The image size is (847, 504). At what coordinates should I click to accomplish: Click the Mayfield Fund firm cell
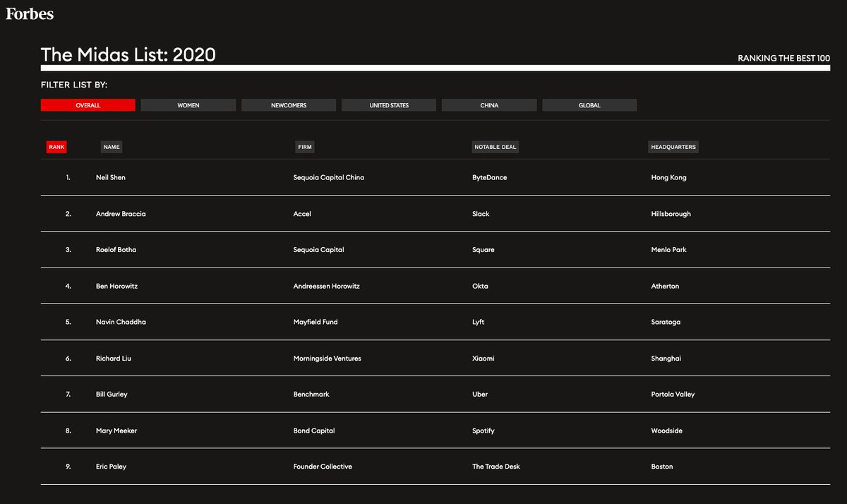pyautogui.click(x=316, y=322)
